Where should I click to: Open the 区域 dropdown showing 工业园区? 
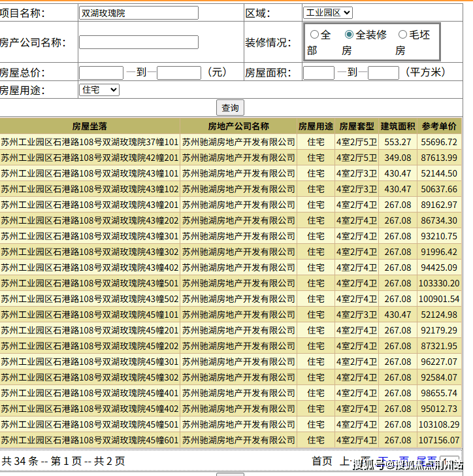327,13
